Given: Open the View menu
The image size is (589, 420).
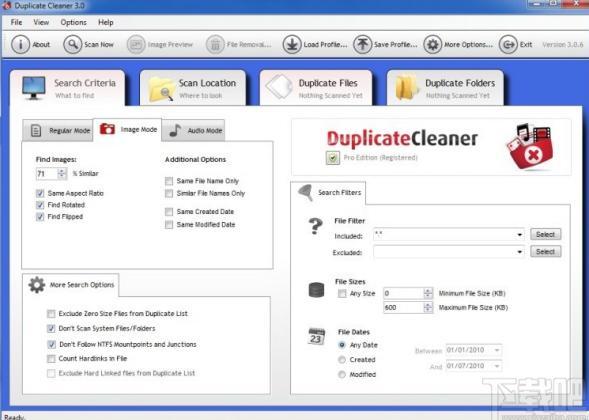Looking at the screenshot, I should tap(41, 22).
